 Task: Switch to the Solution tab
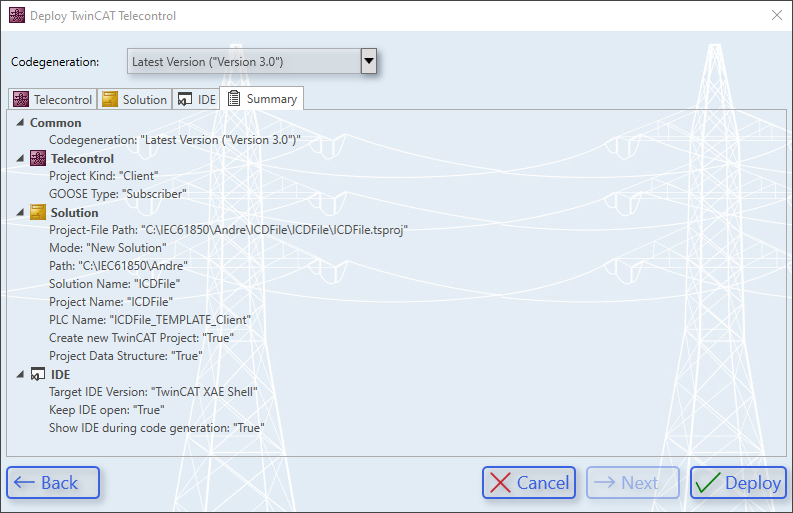[135, 99]
